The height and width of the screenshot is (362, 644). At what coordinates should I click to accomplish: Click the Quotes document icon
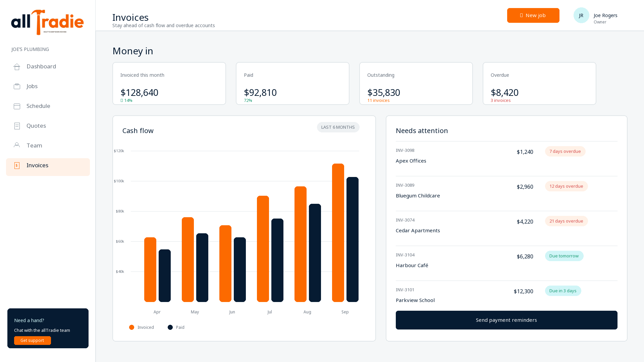click(17, 126)
